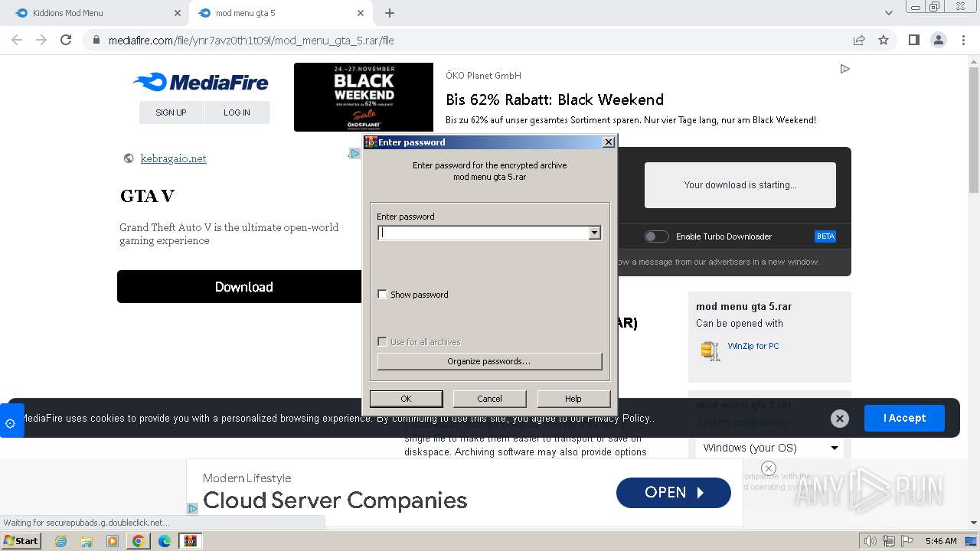Reload the page with the refresh icon
The width and height of the screenshot is (980, 551).
(66, 40)
